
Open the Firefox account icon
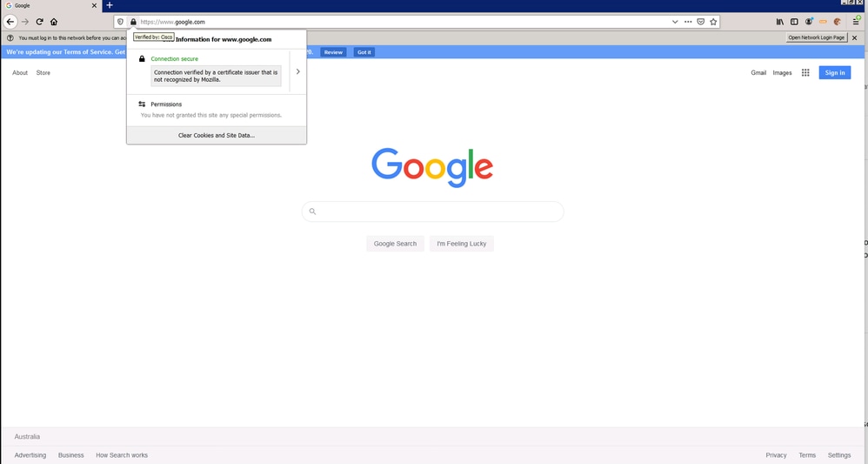coord(809,22)
